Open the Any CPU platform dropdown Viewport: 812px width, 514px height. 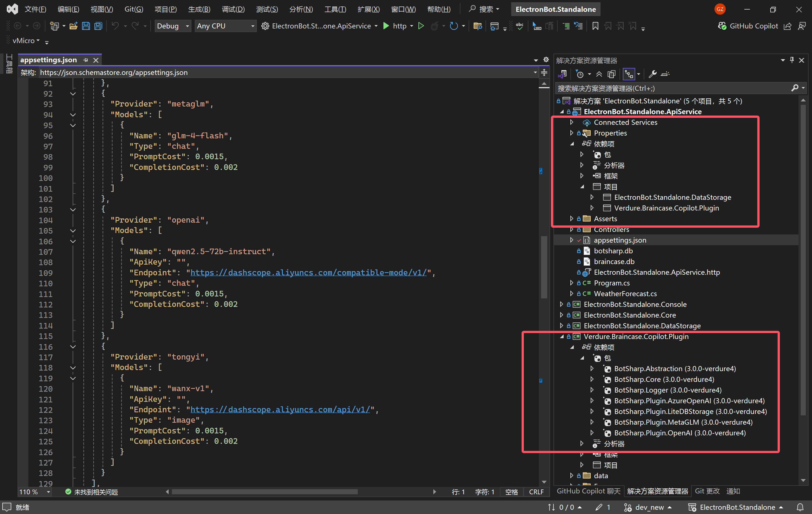[226, 26]
